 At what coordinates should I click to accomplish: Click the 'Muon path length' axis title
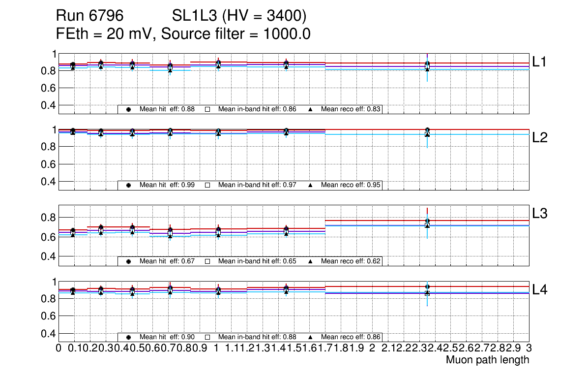click(x=487, y=360)
